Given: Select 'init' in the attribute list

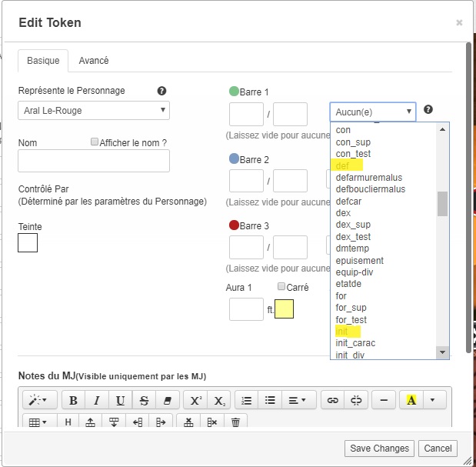Looking at the screenshot, I should (x=342, y=331).
